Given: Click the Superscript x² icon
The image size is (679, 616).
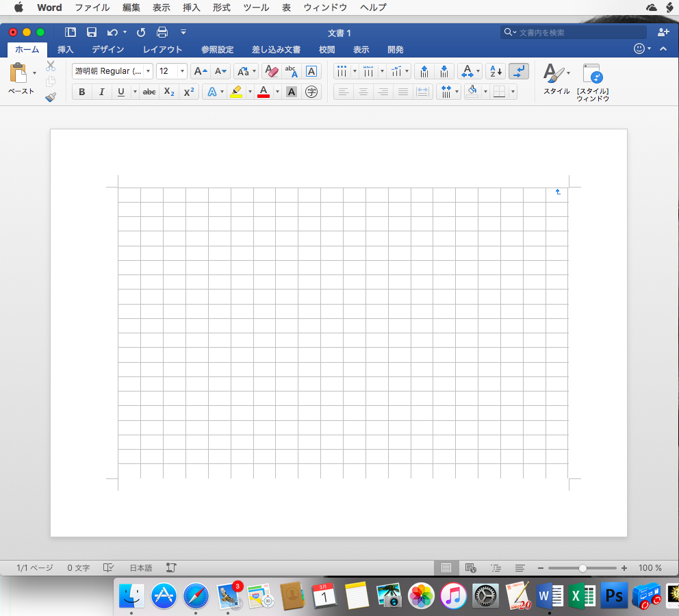Looking at the screenshot, I should [x=190, y=92].
